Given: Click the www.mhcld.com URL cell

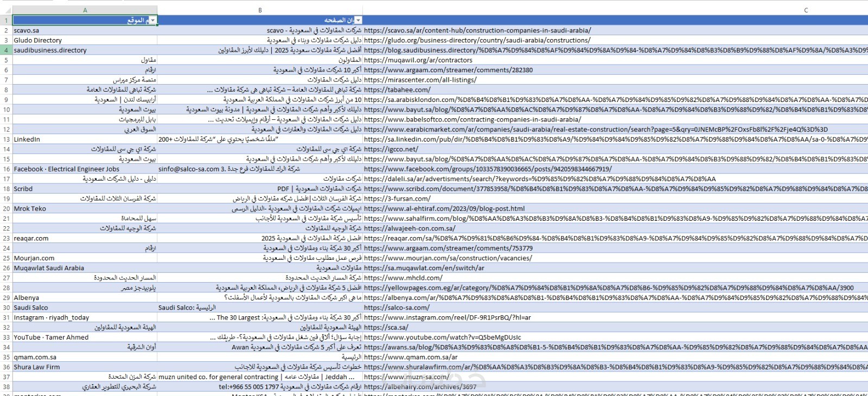Looking at the screenshot, I should (403, 278).
